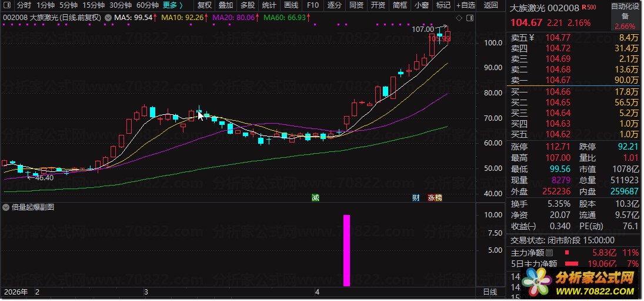Click the MA60: 66.93 indicator label
644x301 pixels.
point(286,18)
